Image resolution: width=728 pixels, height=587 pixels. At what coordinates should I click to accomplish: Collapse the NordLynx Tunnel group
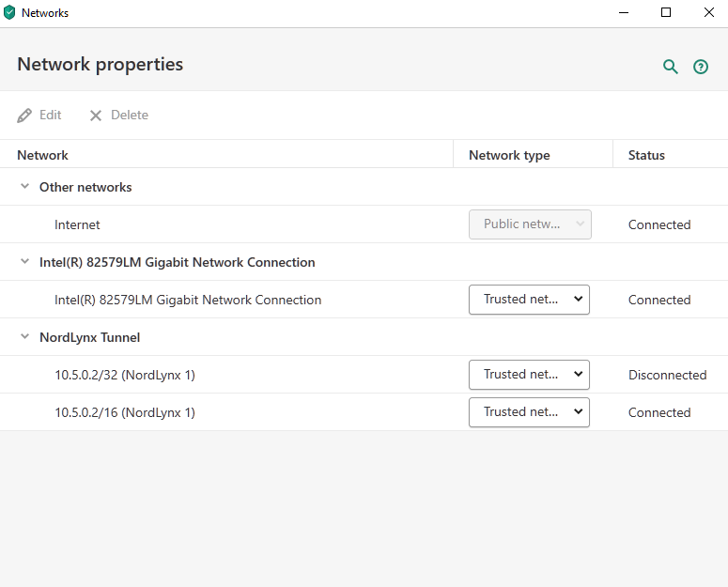[x=25, y=337]
